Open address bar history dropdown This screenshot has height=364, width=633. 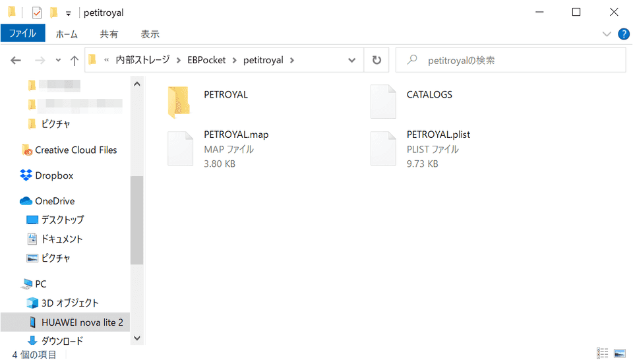click(x=351, y=60)
